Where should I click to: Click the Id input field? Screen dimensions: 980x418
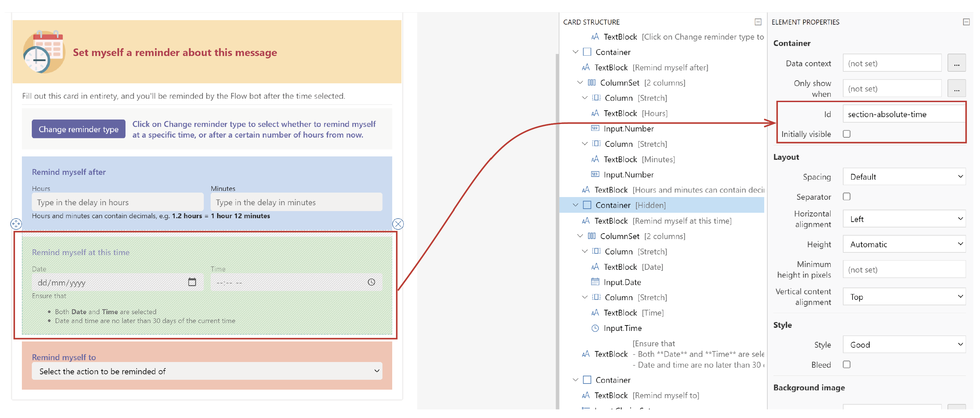[x=903, y=114]
